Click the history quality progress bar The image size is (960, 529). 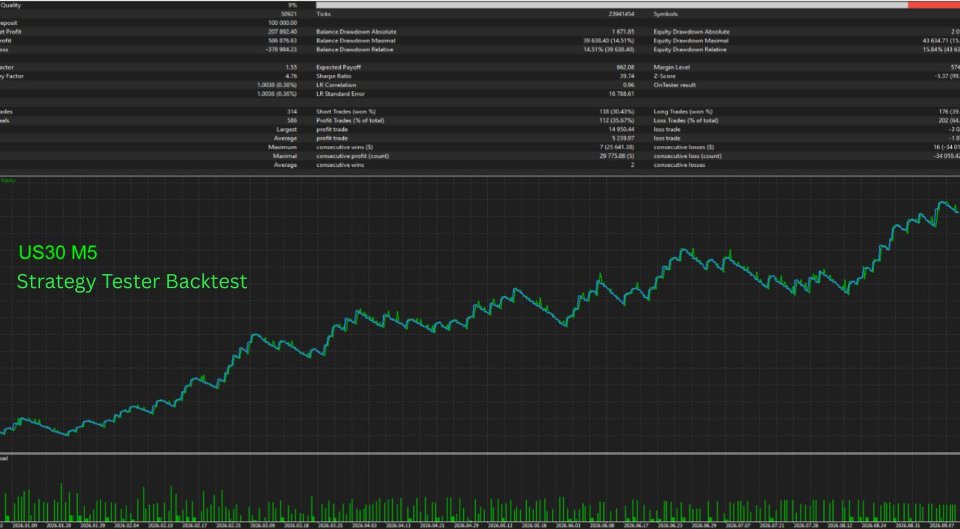click(x=637, y=5)
